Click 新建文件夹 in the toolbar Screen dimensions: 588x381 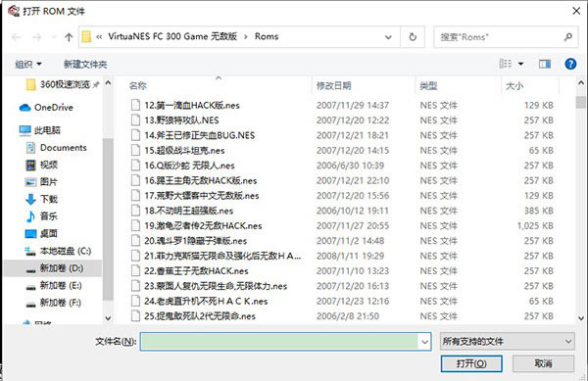(85, 64)
